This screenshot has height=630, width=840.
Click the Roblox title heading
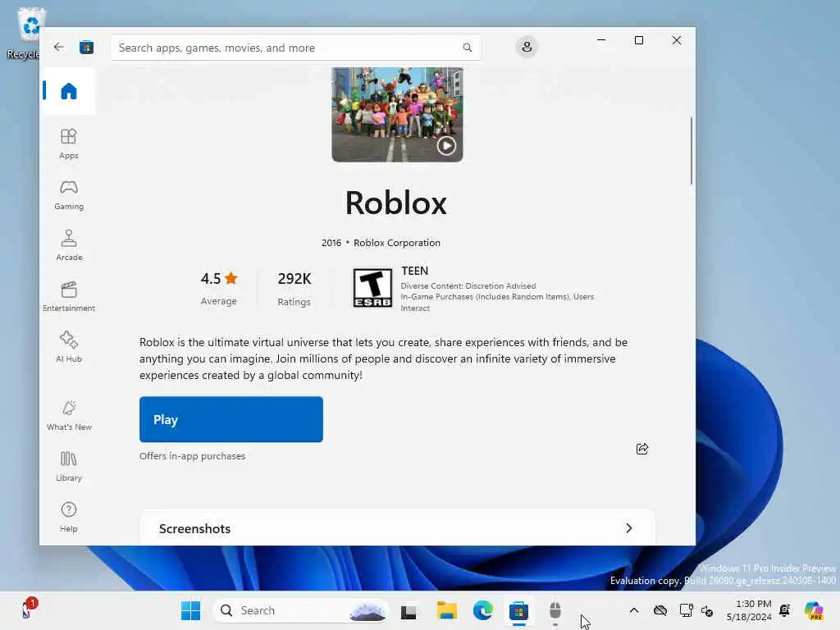pos(396,203)
